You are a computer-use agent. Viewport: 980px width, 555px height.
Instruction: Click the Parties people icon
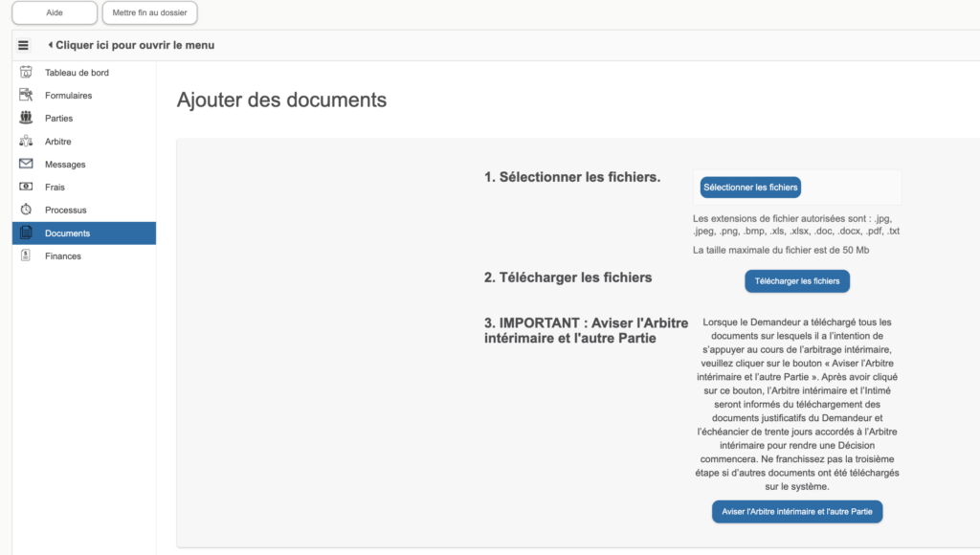coord(26,118)
